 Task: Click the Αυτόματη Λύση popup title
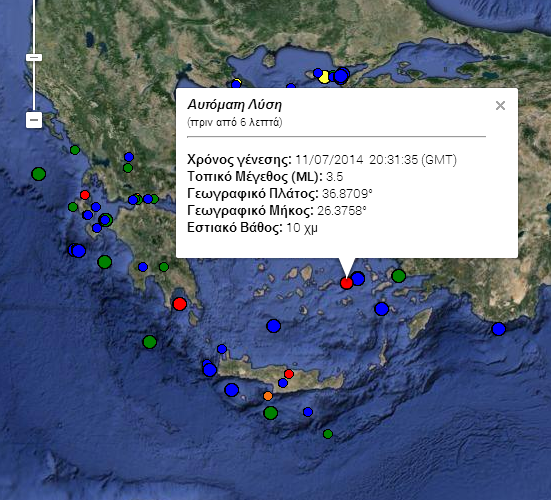click(x=234, y=105)
